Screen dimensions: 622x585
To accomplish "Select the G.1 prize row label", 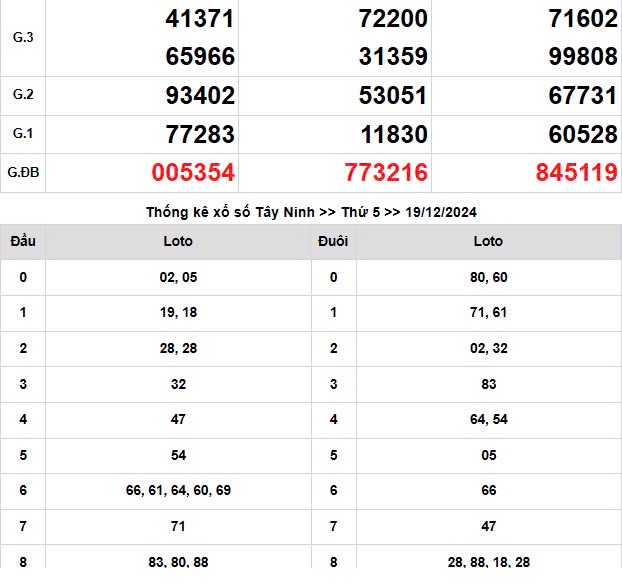I will [22, 134].
